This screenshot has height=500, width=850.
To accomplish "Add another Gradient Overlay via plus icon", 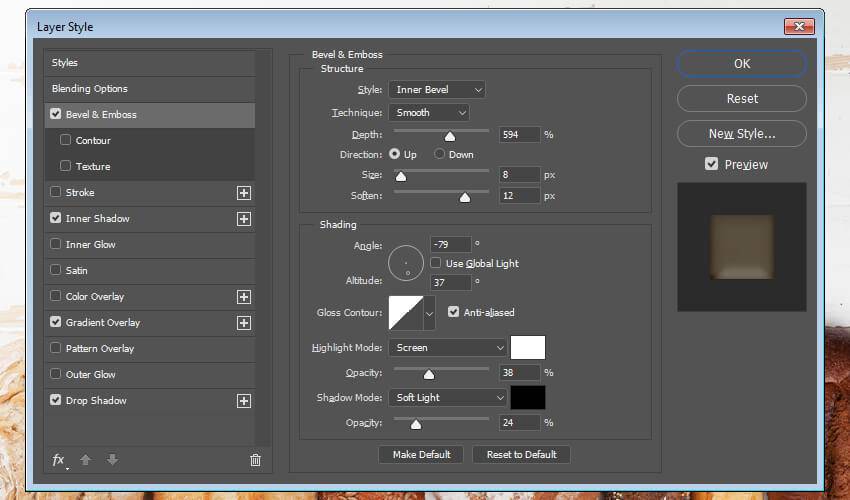I will pos(243,323).
